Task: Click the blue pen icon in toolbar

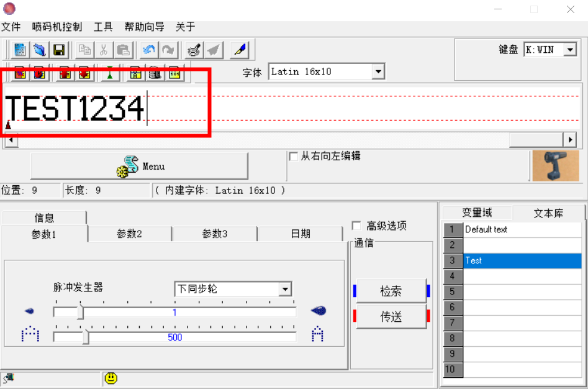Action: click(239, 50)
